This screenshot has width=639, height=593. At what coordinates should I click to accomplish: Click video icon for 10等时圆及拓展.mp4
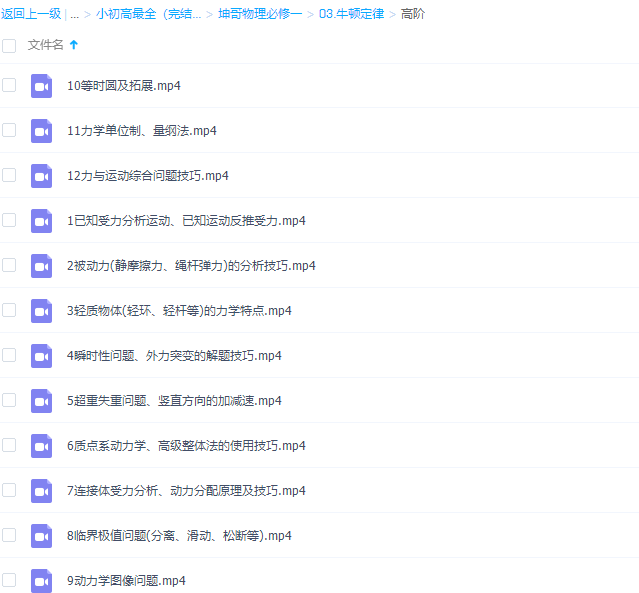coord(41,86)
